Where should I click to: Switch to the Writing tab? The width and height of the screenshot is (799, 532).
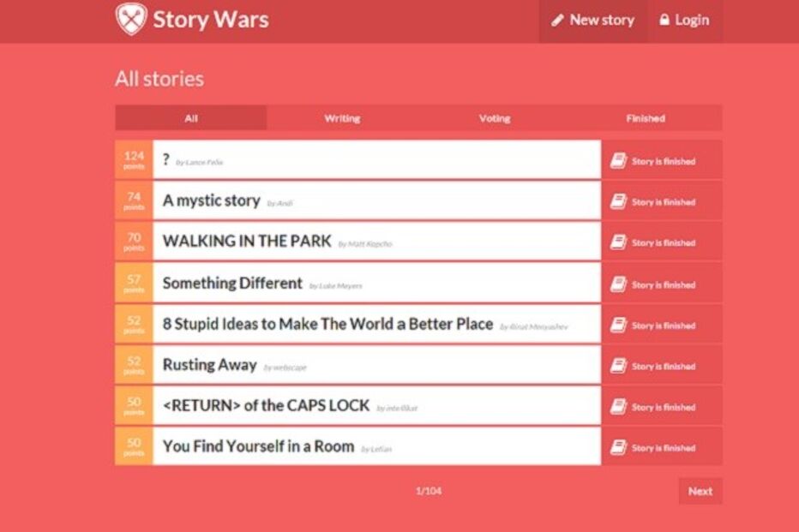pyautogui.click(x=342, y=118)
